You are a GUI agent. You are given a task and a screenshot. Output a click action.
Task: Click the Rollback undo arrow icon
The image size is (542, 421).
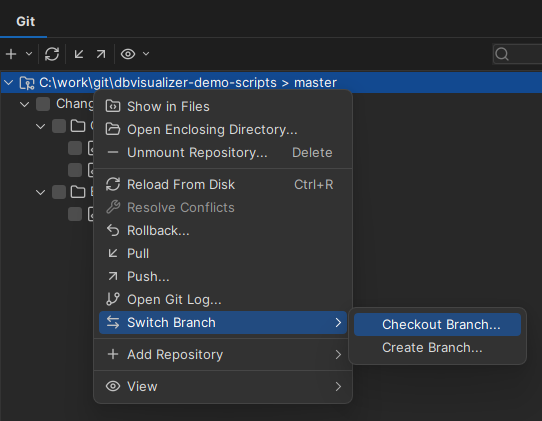point(113,230)
